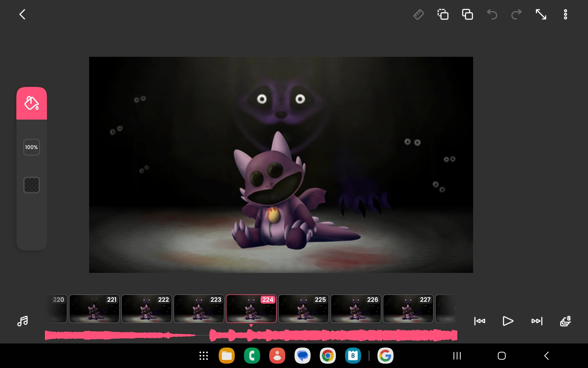
Task: Go back with the top-left arrow
Action: coord(22,15)
